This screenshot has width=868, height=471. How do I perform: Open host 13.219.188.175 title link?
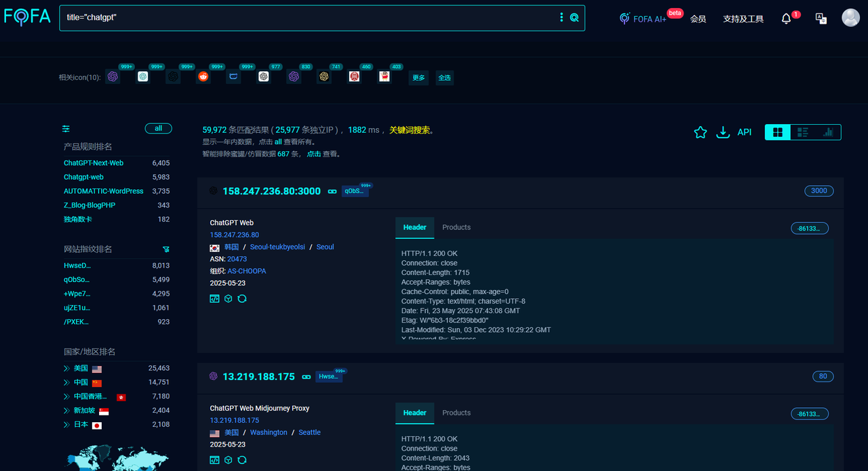(258, 376)
